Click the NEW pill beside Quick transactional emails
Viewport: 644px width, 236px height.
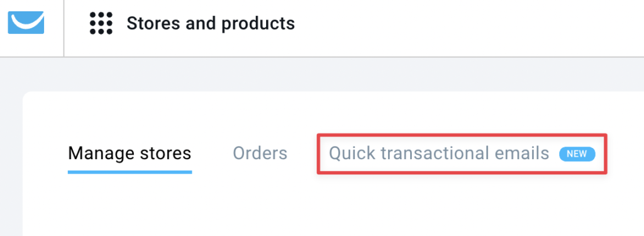coord(577,154)
